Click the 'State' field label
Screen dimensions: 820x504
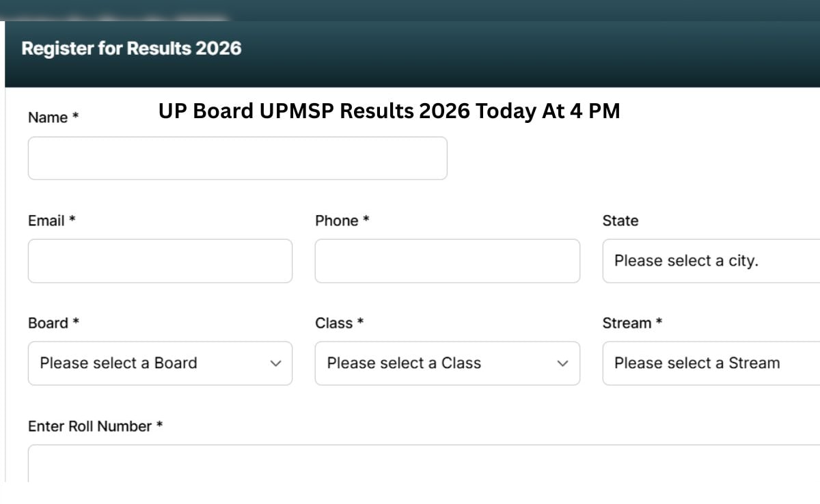(x=620, y=221)
